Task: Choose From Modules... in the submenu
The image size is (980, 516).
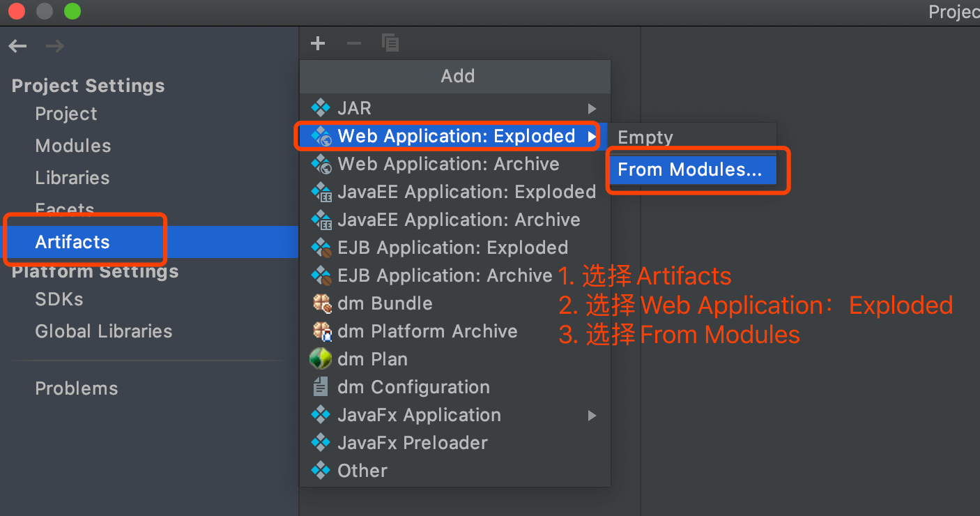Action: click(689, 169)
